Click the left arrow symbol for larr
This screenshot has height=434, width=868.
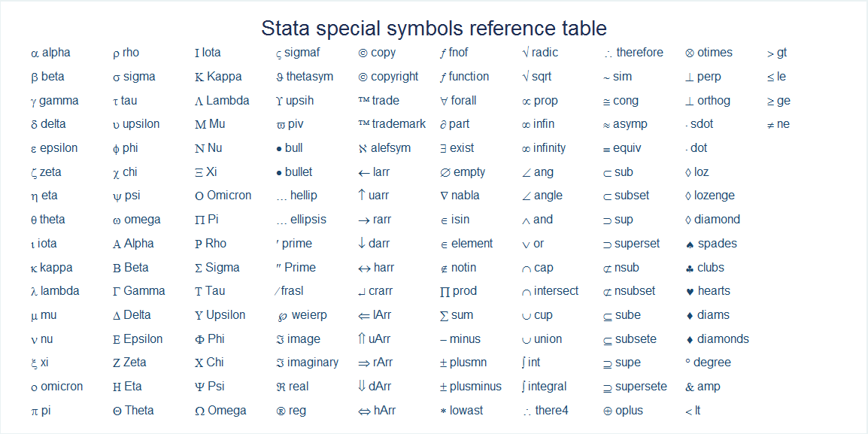pyautogui.click(x=364, y=173)
